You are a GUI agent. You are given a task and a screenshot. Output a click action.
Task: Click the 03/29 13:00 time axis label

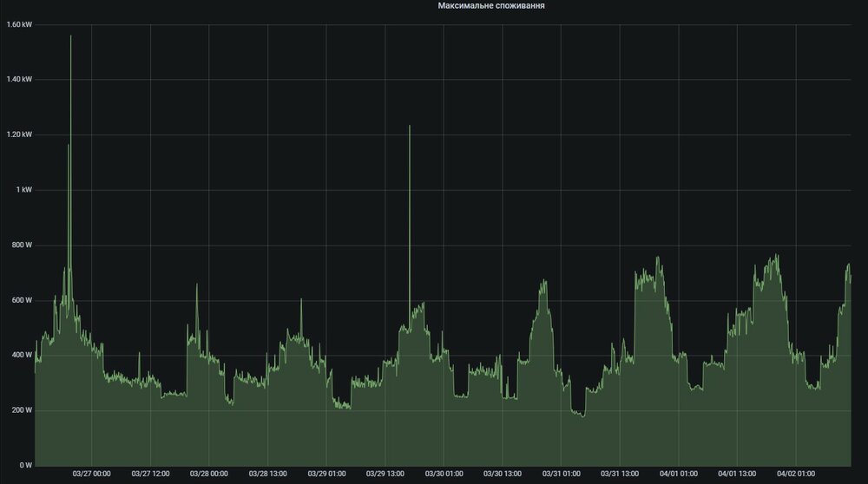385,474
